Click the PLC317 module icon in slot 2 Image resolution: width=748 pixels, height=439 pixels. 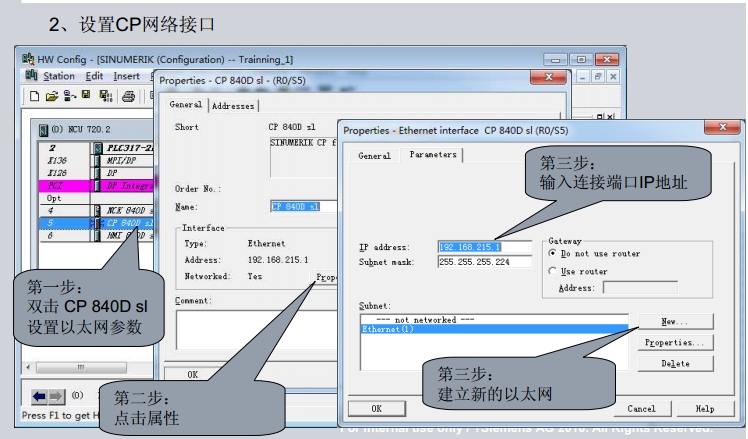[98, 148]
